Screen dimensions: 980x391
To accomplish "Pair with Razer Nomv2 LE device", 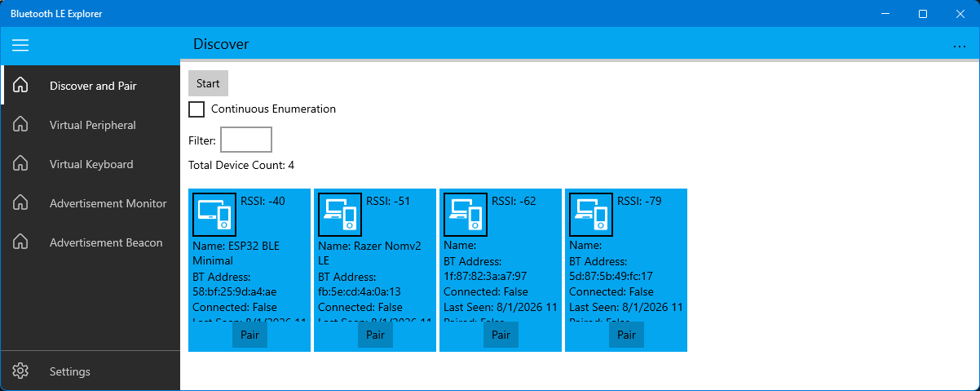I will (375, 335).
